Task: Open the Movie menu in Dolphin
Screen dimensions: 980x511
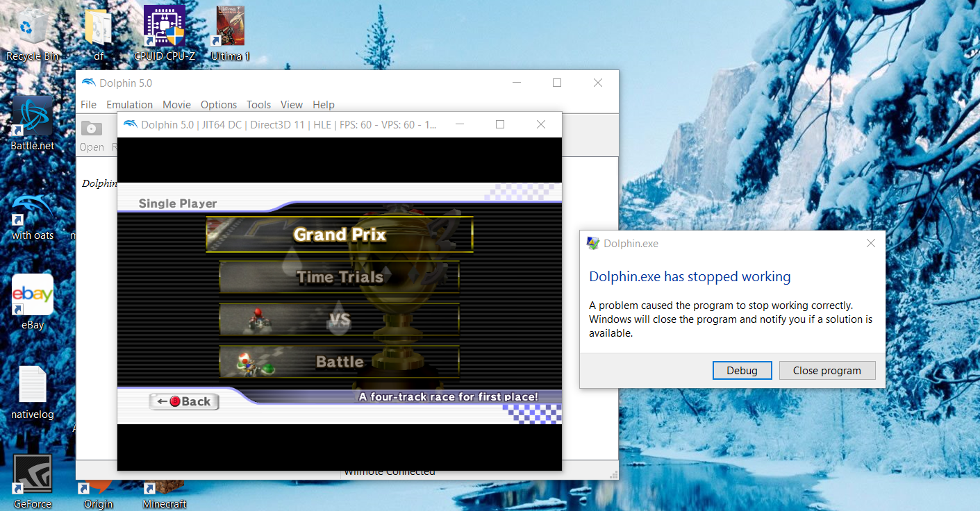Action: 176,105
